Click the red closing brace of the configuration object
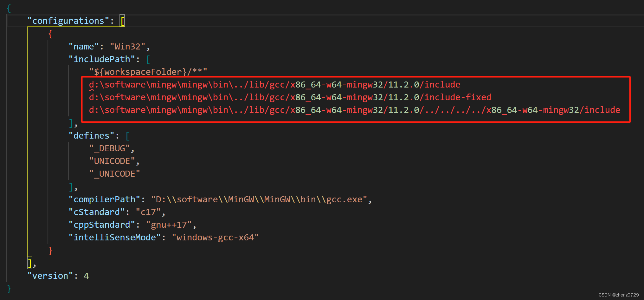This screenshot has height=300, width=644. coord(50,251)
